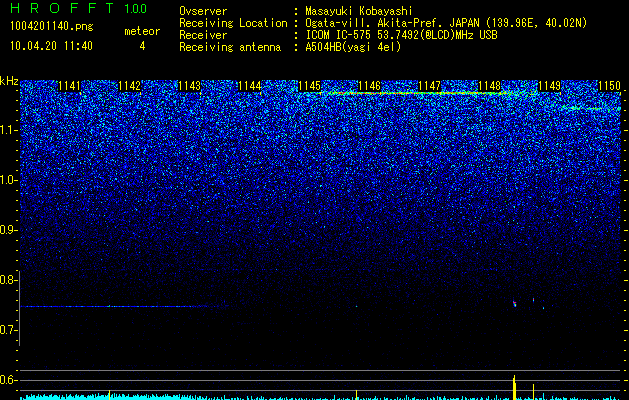Click the 1150 time marker

tap(610, 86)
